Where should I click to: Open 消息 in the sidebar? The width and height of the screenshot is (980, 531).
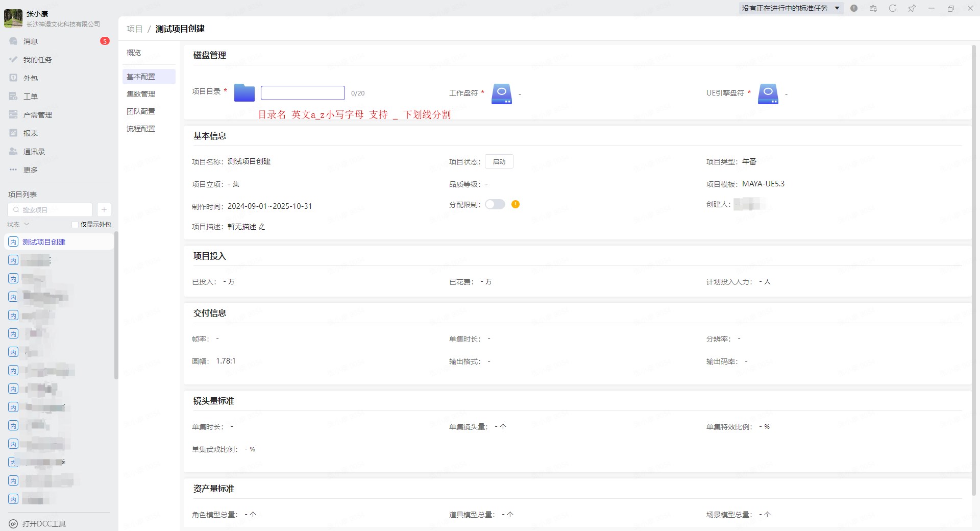point(30,41)
